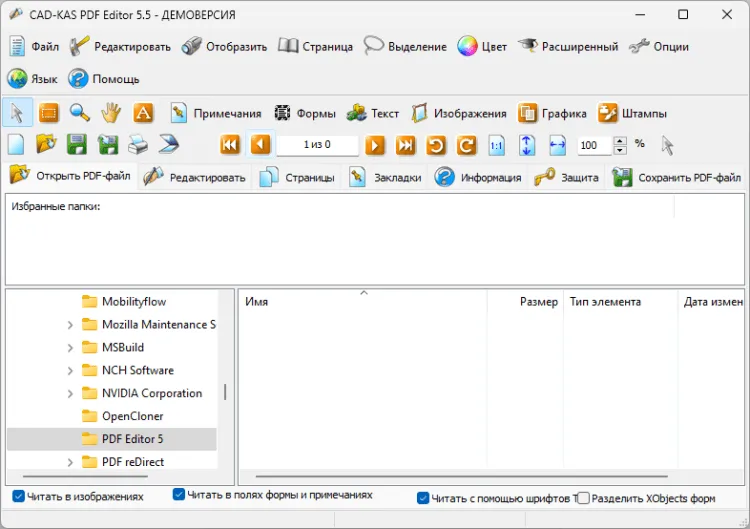The image size is (750, 529).
Task: Select the orange rectangle selection tool
Action: pos(48,113)
